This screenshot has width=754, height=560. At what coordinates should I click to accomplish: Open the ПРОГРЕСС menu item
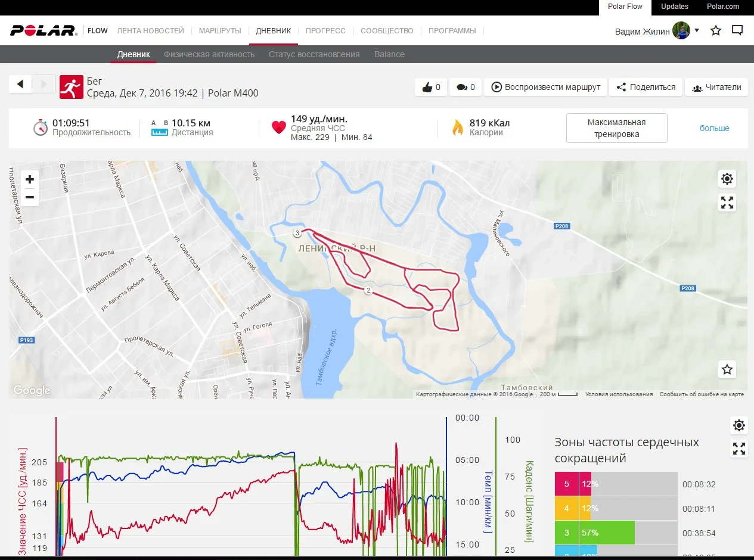(325, 31)
